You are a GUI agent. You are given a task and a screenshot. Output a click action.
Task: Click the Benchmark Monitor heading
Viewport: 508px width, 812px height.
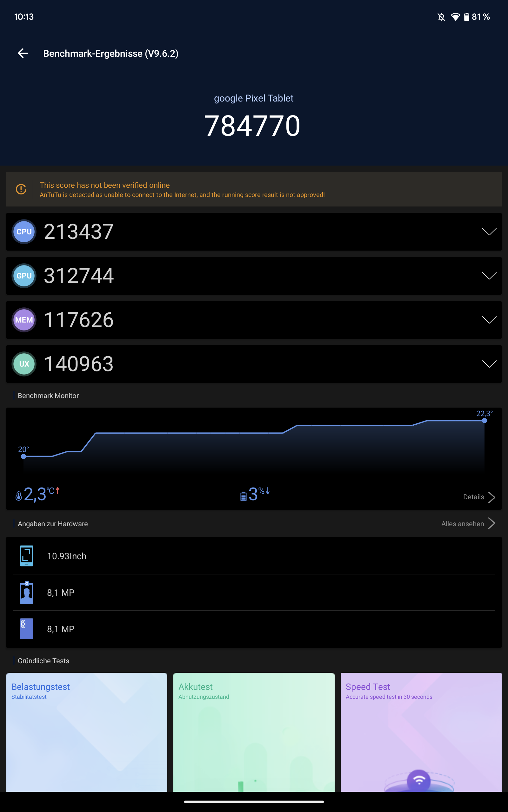pos(48,396)
